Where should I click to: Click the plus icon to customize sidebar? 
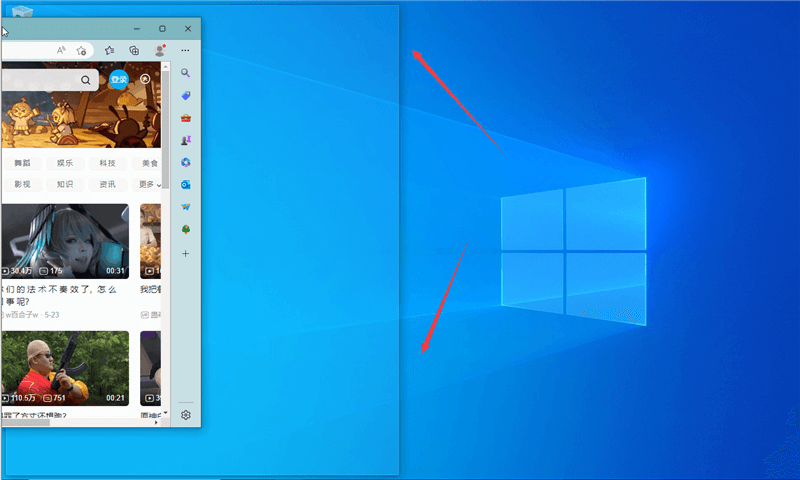[185, 254]
